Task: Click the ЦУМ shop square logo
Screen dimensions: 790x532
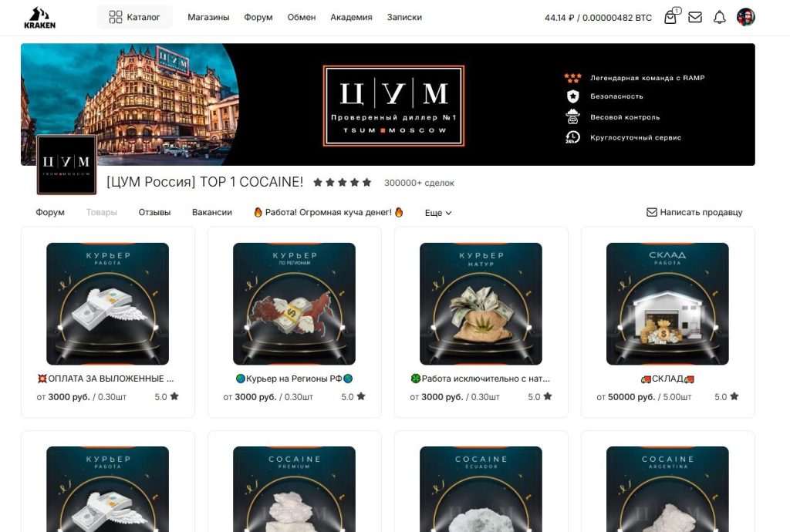Action: click(66, 164)
